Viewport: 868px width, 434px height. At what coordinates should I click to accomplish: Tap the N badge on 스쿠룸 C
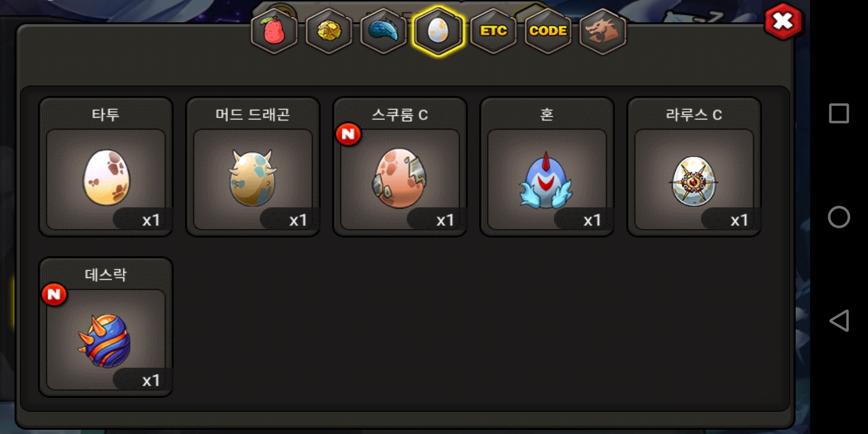(348, 134)
